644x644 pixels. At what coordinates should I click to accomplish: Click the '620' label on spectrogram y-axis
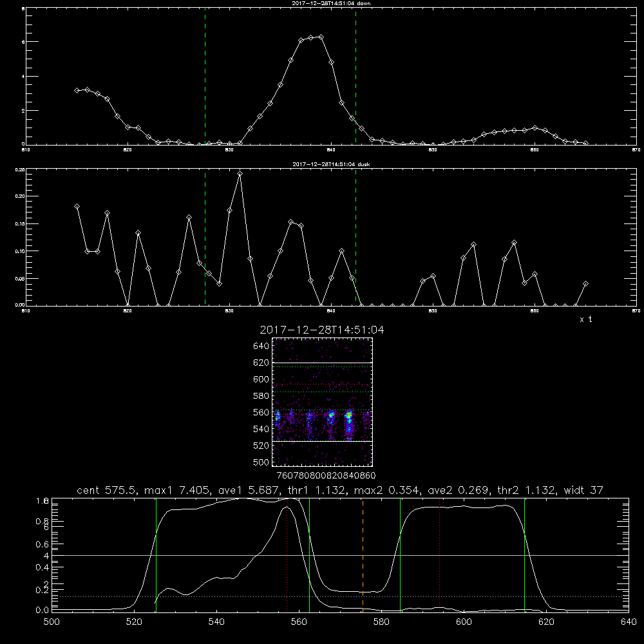pos(261,363)
